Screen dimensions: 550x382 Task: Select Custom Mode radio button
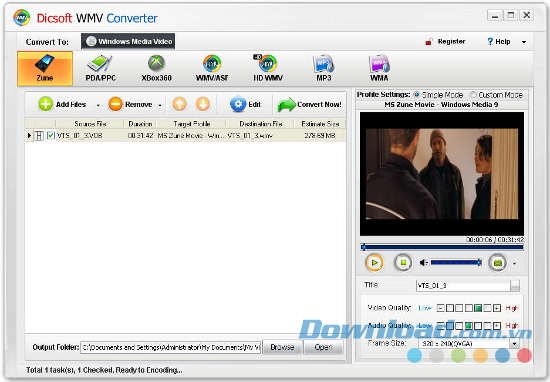point(473,95)
